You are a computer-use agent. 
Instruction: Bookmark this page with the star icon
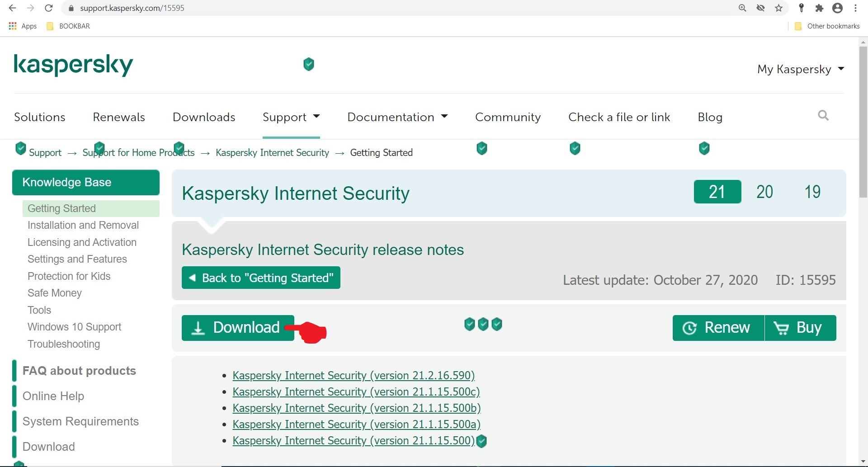779,8
